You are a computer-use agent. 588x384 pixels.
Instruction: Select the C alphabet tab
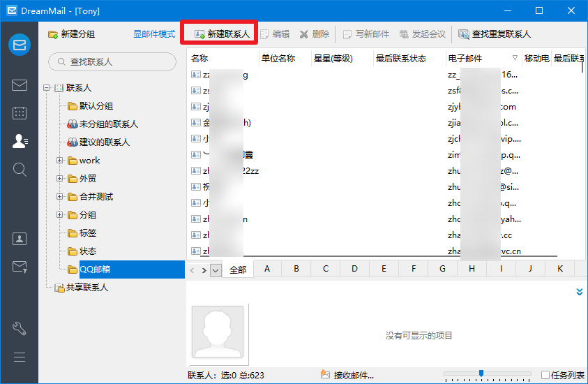tap(326, 268)
